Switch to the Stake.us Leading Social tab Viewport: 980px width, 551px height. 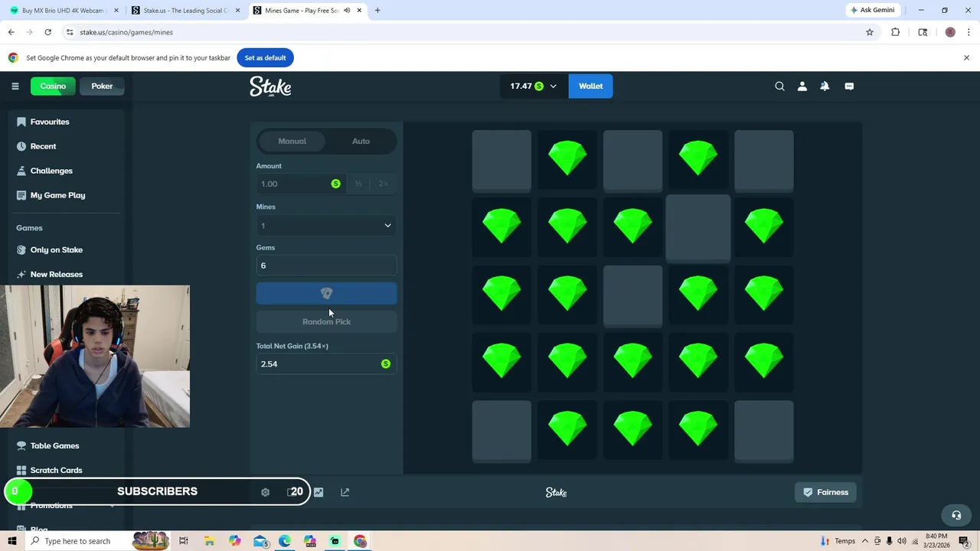[x=186, y=11]
